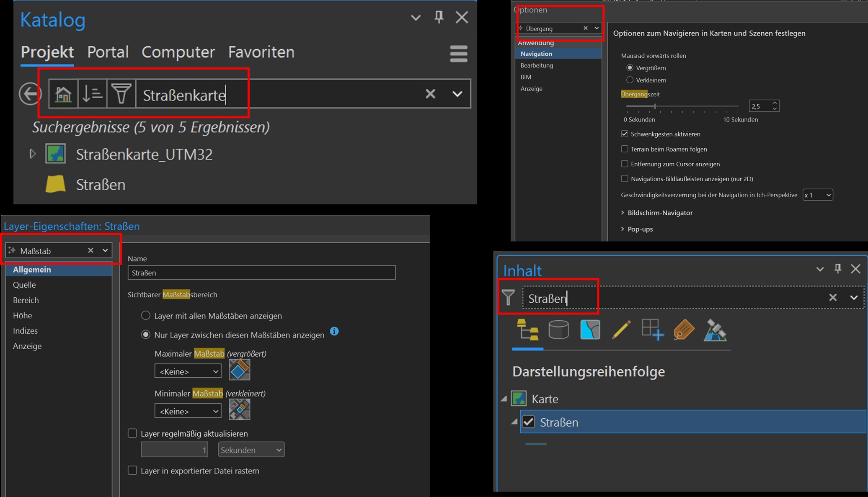Open the Maximaler Maßstab dropdown
This screenshot has width=868, height=497.
click(x=188, y=371)
